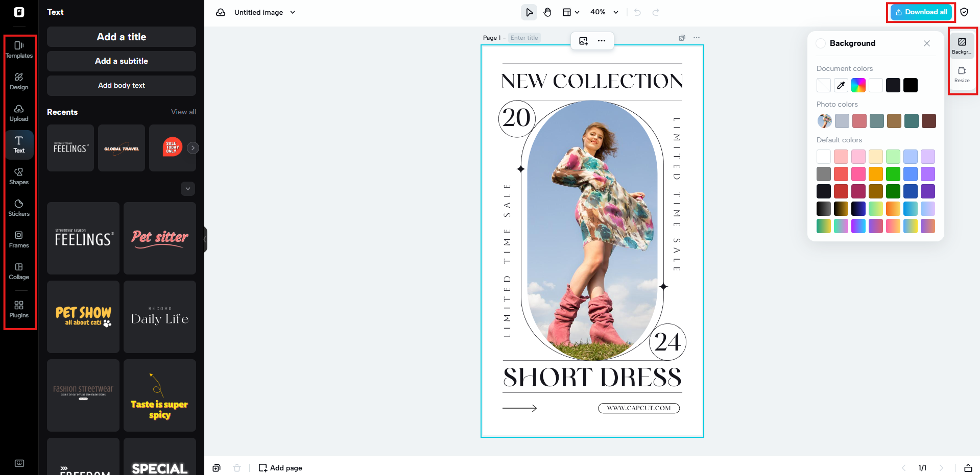The width and height of the screenshot is (980, 475).
Task: Open the Plugins panel
Action: tap(19, 309)
